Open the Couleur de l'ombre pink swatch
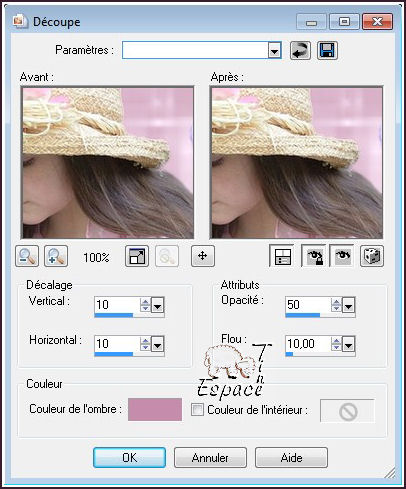Viewport: 406px width, 489px height. [155, 409]
